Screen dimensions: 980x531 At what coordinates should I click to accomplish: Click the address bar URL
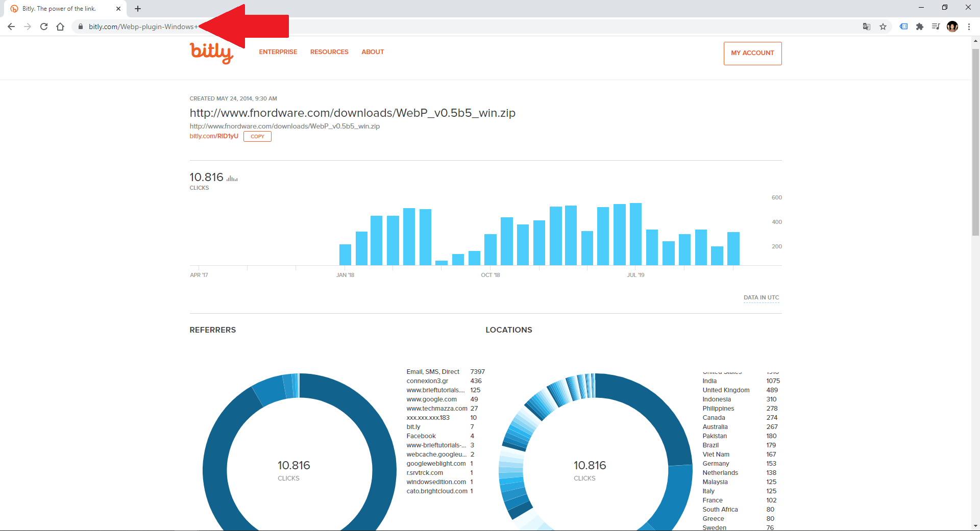143,27
